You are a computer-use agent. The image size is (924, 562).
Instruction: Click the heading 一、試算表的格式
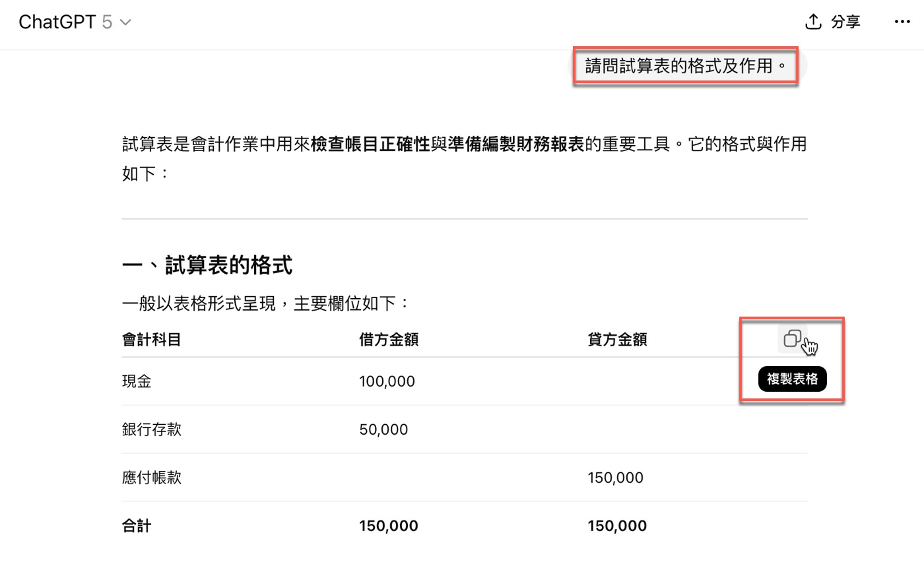[x=209, y=265]
